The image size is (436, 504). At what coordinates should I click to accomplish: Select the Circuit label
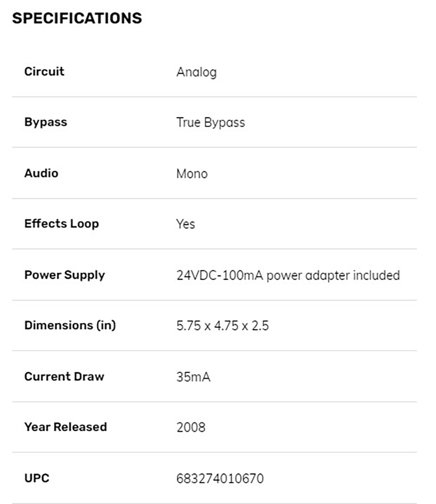[x=44, y=72]
